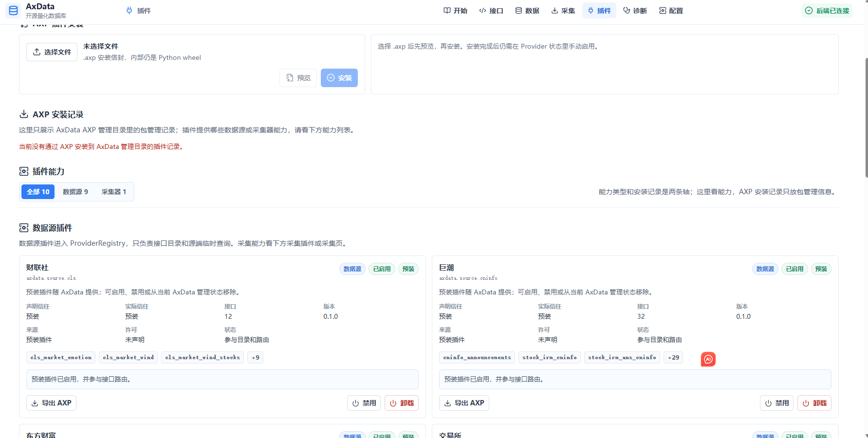Click 选择文件 upload button
The image size is (868, 438).
[x=52, y=52]
